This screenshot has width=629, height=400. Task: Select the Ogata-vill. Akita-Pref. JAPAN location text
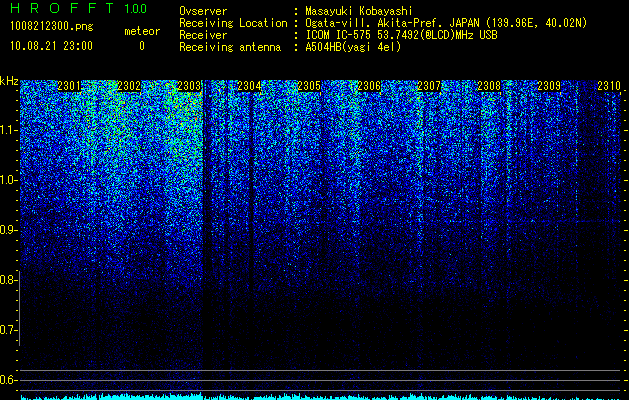coord(446,23)
